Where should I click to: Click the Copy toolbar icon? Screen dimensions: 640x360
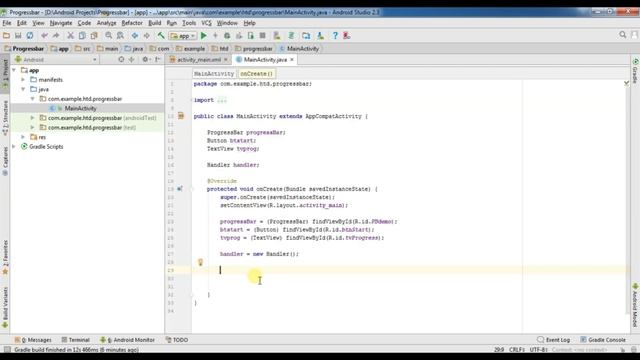82,36
